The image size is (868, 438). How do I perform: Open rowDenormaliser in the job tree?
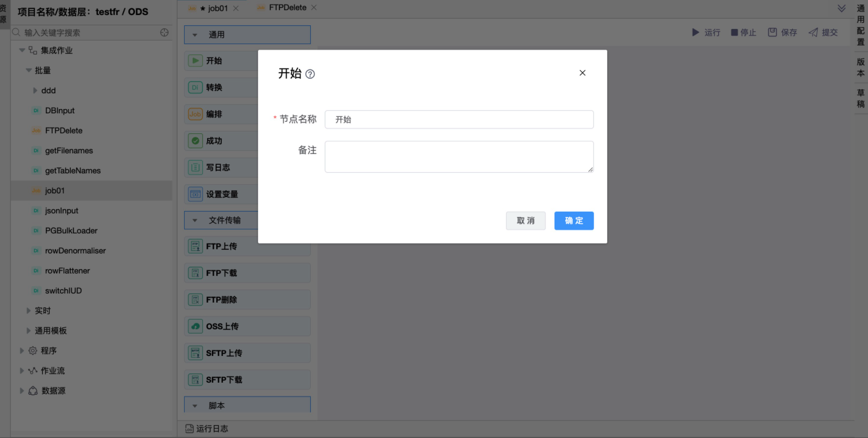(75, 251)
